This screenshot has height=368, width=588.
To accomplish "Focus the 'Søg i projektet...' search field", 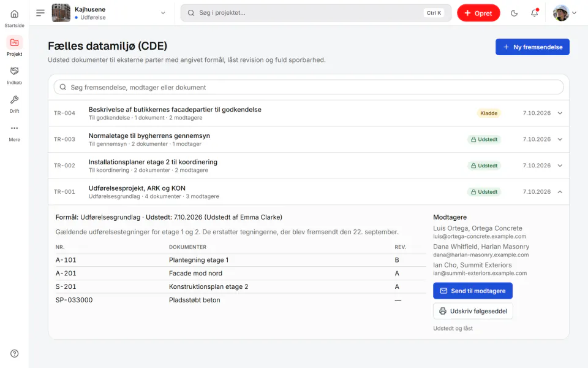I will (316, 13).
